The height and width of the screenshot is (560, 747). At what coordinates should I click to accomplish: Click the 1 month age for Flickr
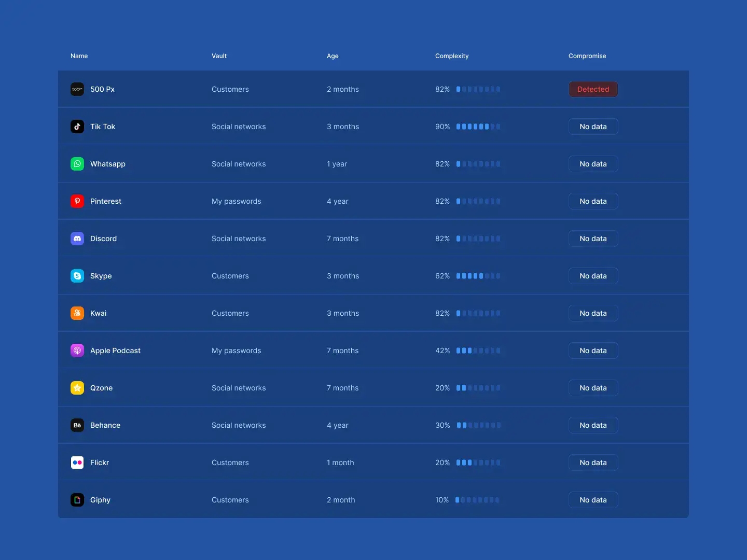340,463
